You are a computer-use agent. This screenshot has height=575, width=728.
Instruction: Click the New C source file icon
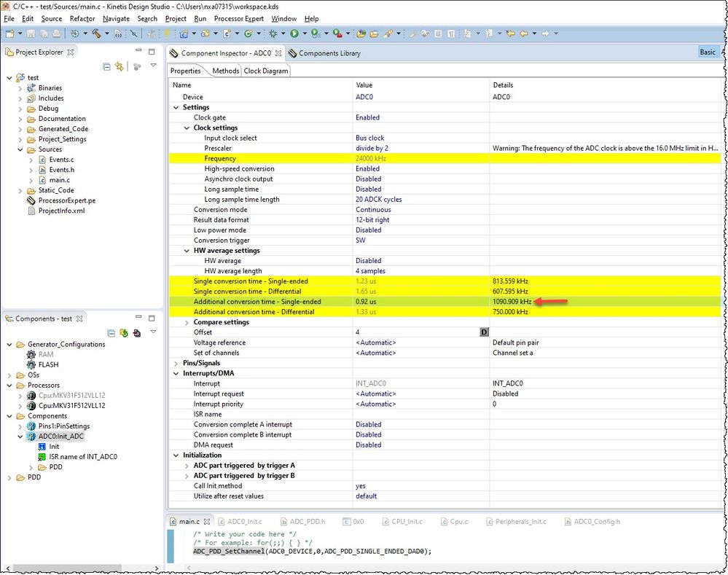coord(227,34)
